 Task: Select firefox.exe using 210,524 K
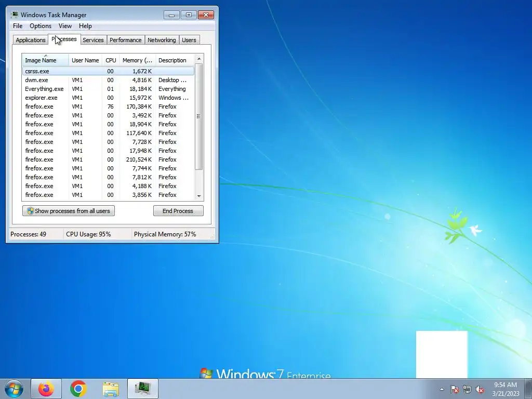click(108, 159)
